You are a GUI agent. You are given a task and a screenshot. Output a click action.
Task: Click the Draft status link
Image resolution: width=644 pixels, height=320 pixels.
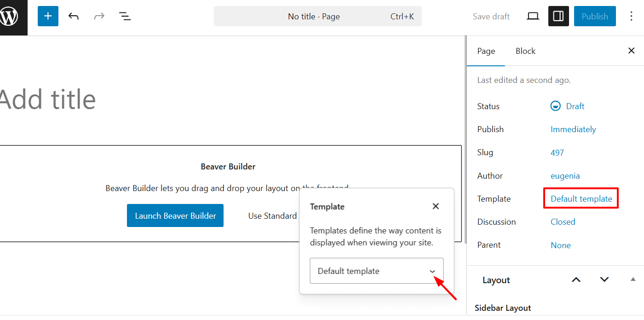point(575,106)
